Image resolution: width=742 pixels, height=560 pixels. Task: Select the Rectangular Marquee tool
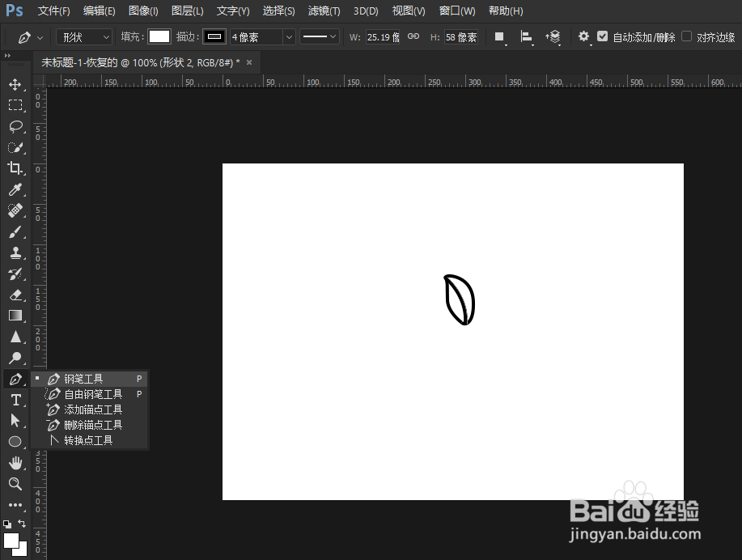(15, 105)
